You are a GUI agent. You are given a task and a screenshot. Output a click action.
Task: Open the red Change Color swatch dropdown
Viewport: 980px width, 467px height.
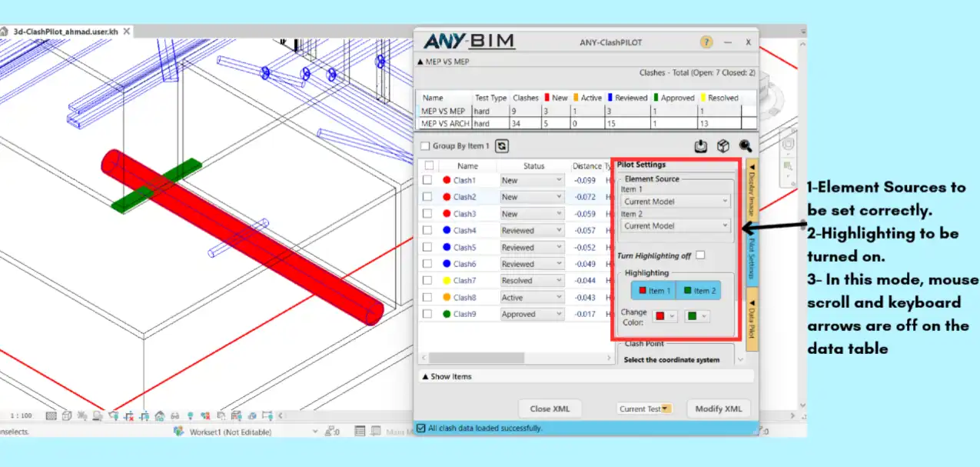pos(665,315)
